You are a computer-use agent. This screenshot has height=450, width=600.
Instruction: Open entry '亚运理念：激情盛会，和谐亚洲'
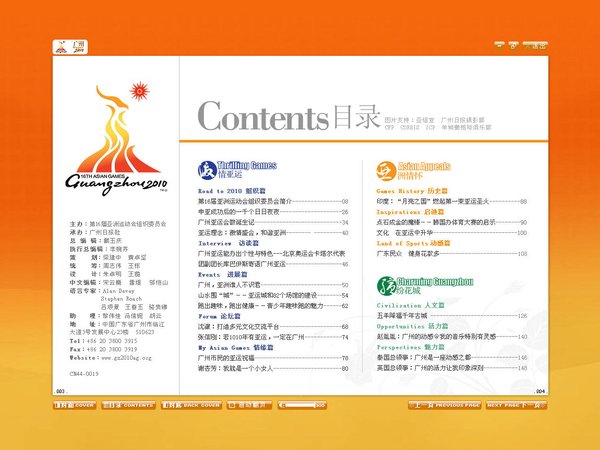273,233
